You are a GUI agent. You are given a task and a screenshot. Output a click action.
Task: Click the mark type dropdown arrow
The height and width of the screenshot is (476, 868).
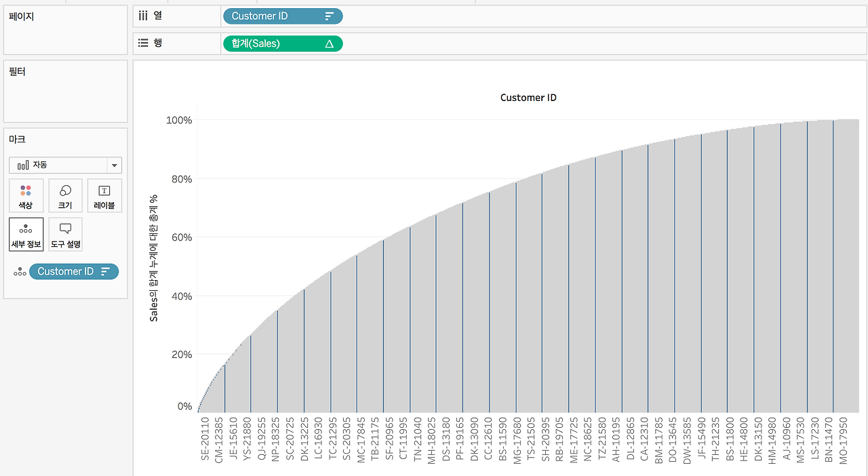[x=115, y=165]
